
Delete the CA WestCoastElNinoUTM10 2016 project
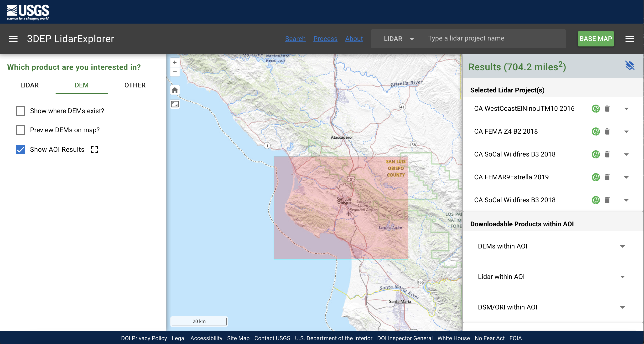pyautogui.click(x=607, y=108)
